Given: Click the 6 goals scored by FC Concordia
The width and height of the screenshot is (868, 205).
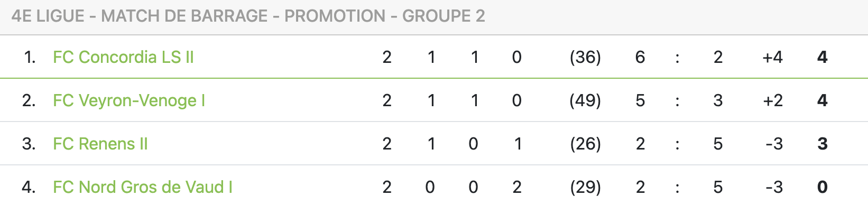Looking at the screenshot, I should coord(640,57).
